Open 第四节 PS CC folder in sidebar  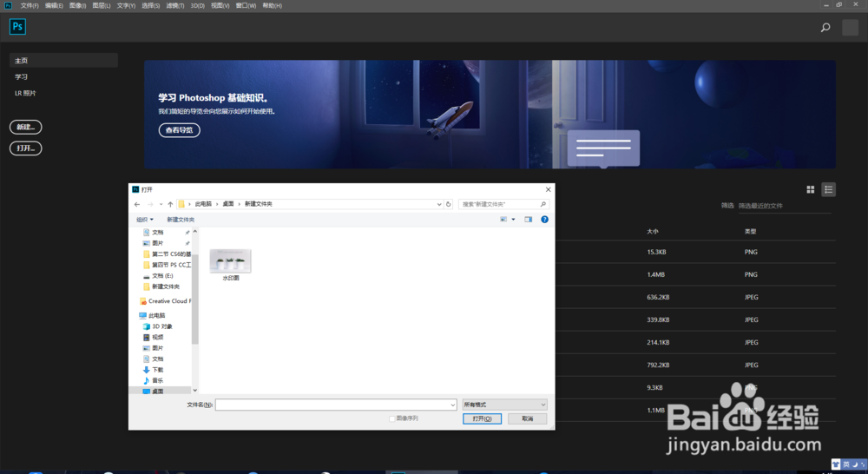pyautogui.click(x=167, y=266)
